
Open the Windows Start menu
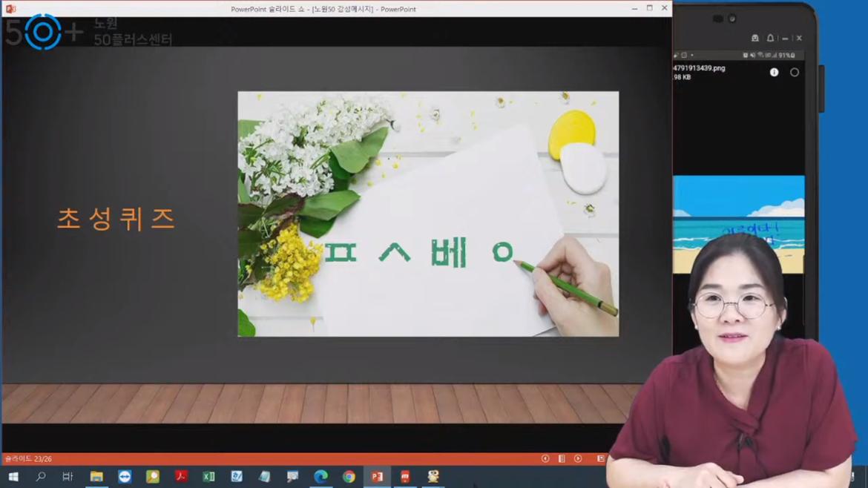(13, 476)
